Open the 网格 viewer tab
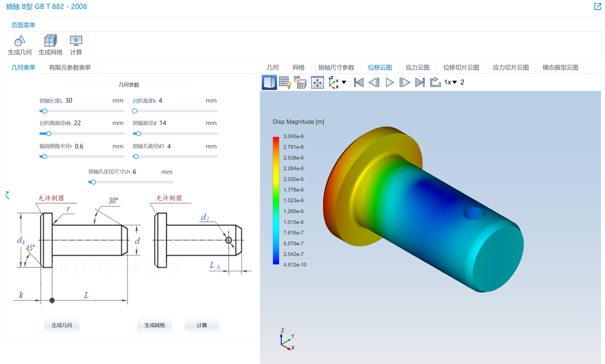This screenshot has height=364, width=605. pos(299,67)
